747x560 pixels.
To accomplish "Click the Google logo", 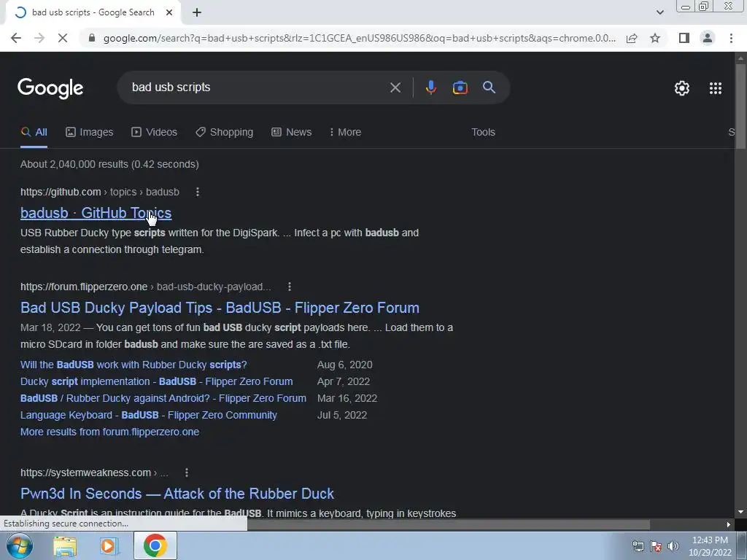I will pyautogui.click(x=50, y=87).
